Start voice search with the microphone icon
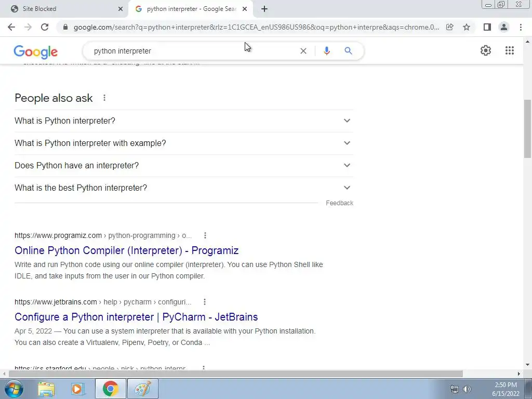The image size is (532, 399). click(326, 51)
